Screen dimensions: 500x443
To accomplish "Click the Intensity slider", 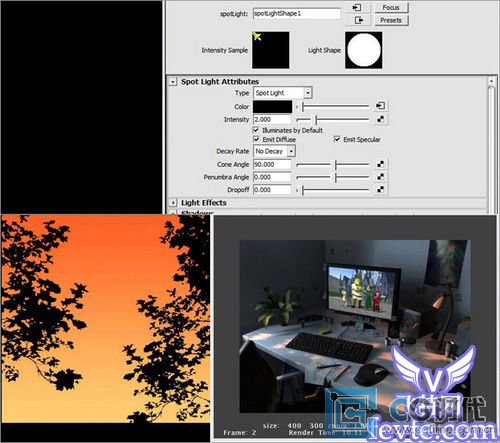I will (x=333, y=119).
